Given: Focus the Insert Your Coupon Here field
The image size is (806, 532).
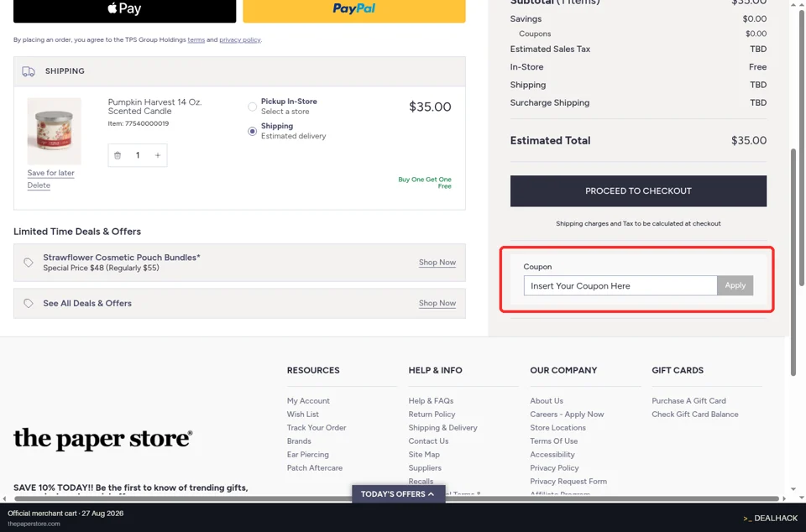Looking at the screenshot, I should point(620,285).
